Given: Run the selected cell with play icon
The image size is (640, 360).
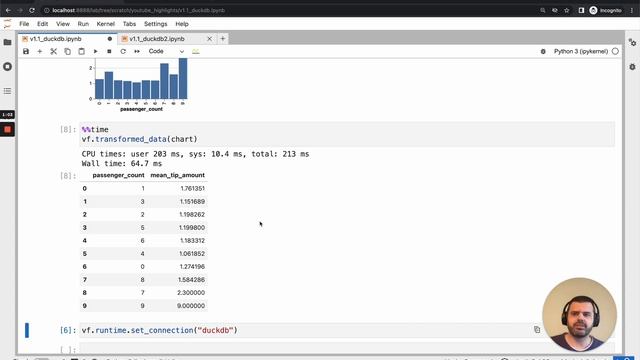Looking at the screenshot, I should point(95,51).
